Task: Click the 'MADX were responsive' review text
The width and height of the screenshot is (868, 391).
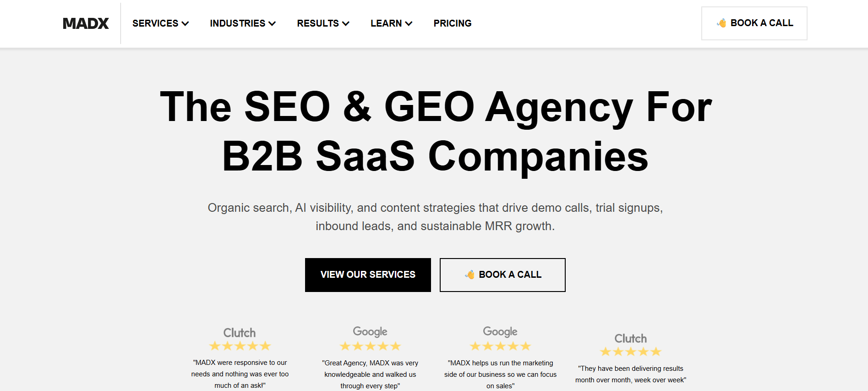Action: [240, 374]
